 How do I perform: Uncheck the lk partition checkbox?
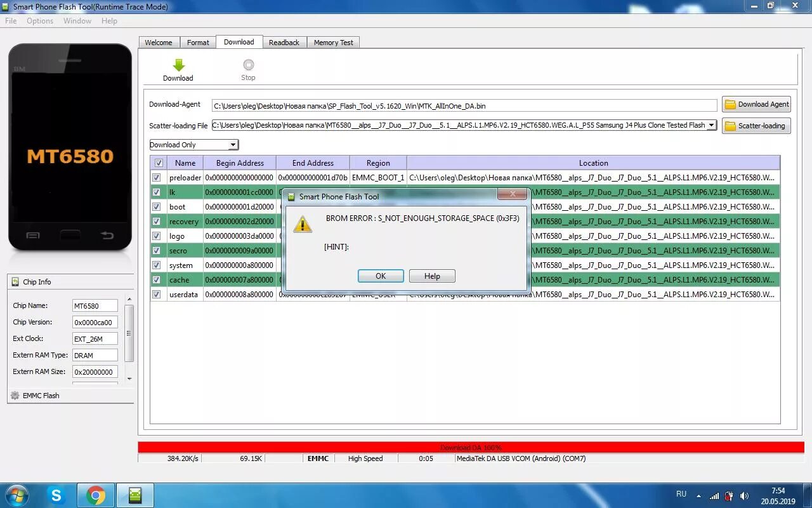[x=157, y=192]
